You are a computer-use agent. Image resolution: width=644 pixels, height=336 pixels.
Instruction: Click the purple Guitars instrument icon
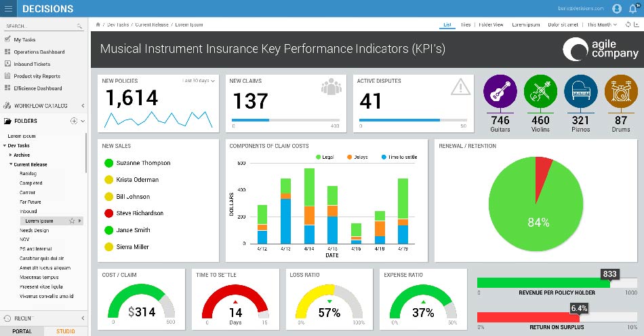pos(500,92)
